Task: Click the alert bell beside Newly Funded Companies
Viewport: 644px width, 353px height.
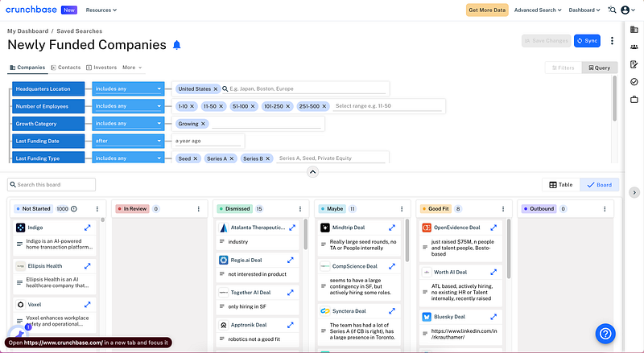Action: click(176, 45)
